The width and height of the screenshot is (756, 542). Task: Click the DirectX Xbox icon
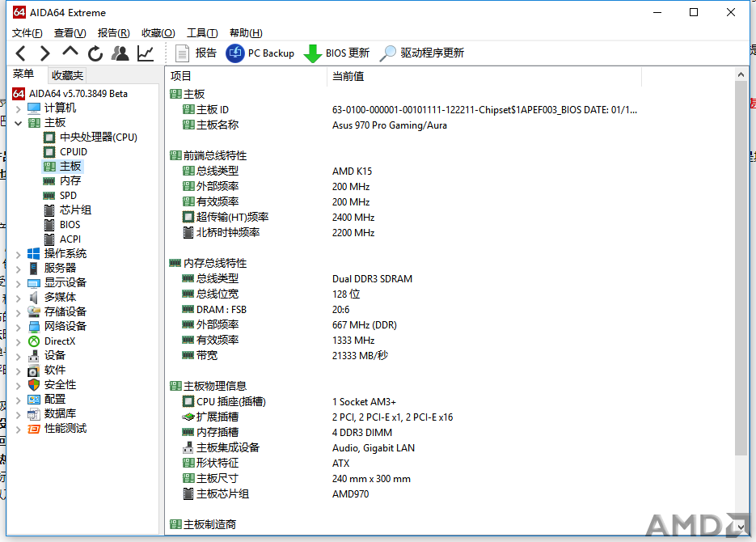tap(34, 341)
